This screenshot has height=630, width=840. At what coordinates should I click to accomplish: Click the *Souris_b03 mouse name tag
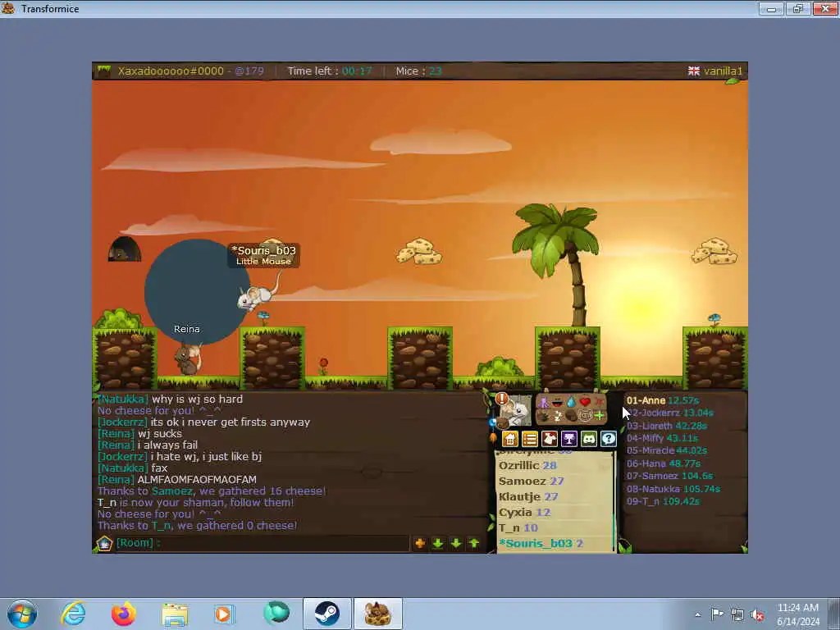tap(263, 256)
